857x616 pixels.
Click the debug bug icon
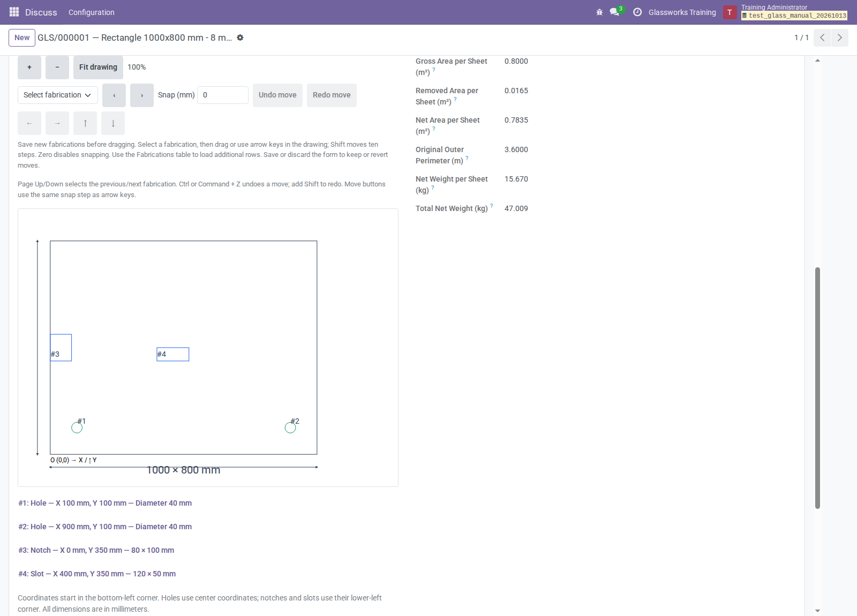point(599,12)
